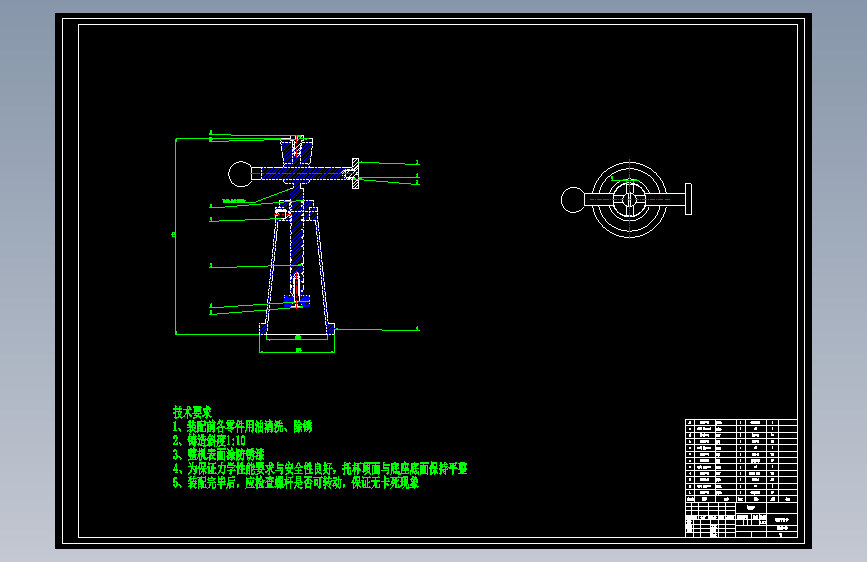
Task: Pick the top view concentric circles drawing
Action: pos(629,200)
